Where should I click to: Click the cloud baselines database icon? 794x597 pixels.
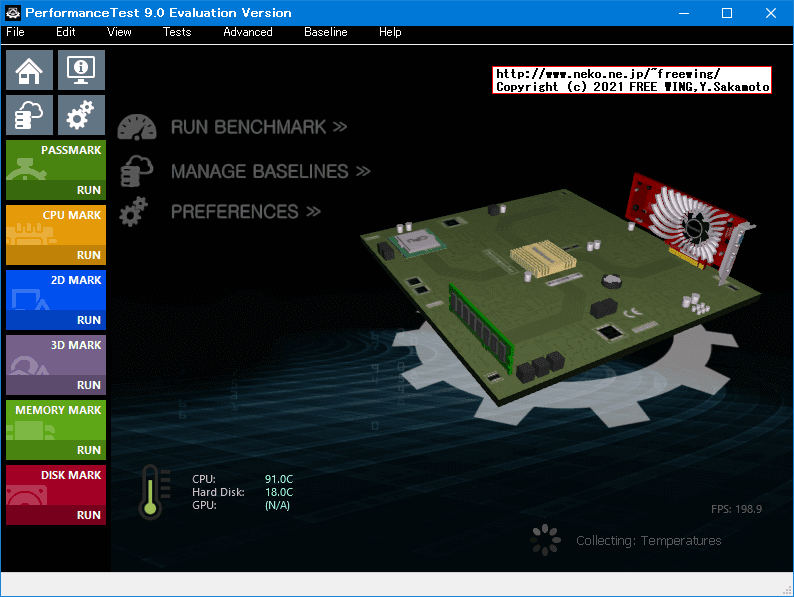pos(30,116)
